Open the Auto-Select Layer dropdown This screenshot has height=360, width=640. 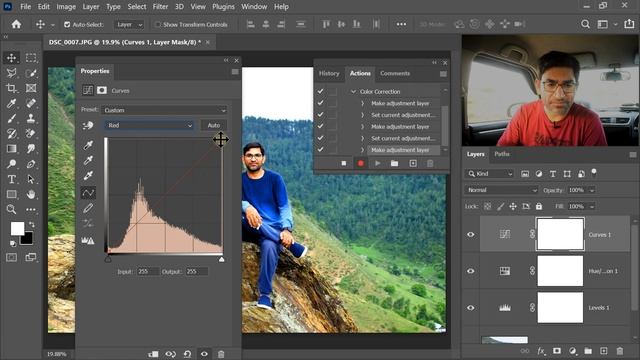[x=129, y=24]
